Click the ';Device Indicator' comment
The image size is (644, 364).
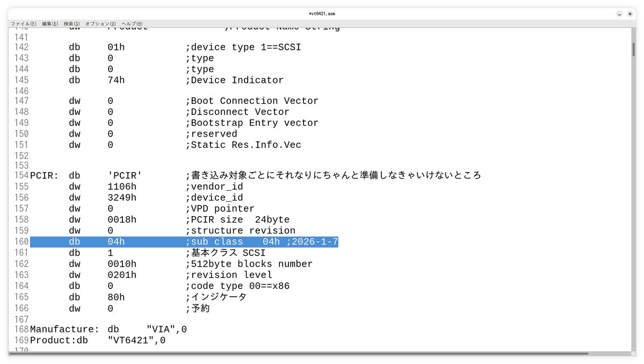pyautogui.click(x=235, y=80)
